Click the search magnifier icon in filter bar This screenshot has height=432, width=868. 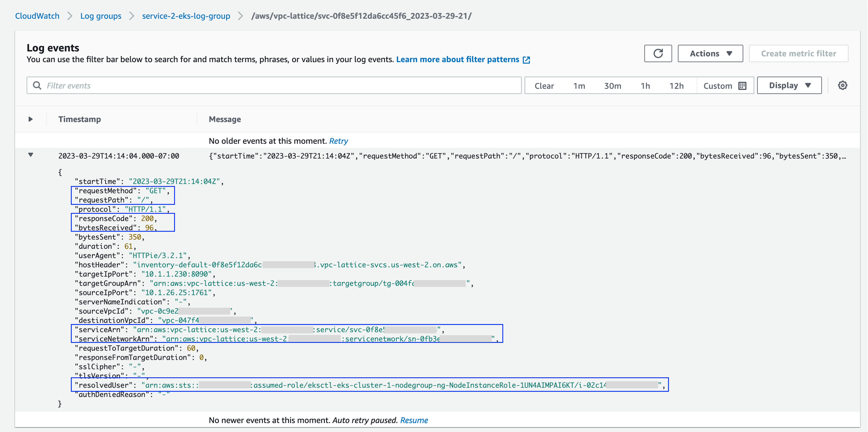click(x=37, y=85)
